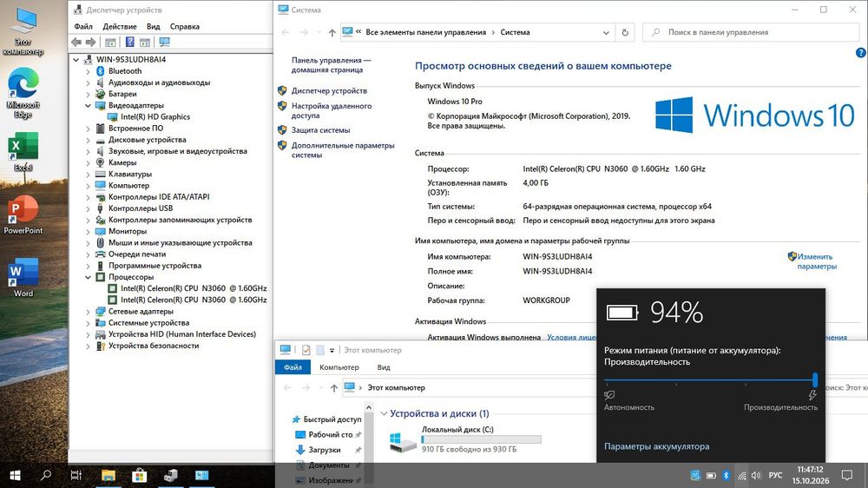Select 'Камеры' device category
The height and width of the screenshot is (488, 868).
[x=122, y=163]
